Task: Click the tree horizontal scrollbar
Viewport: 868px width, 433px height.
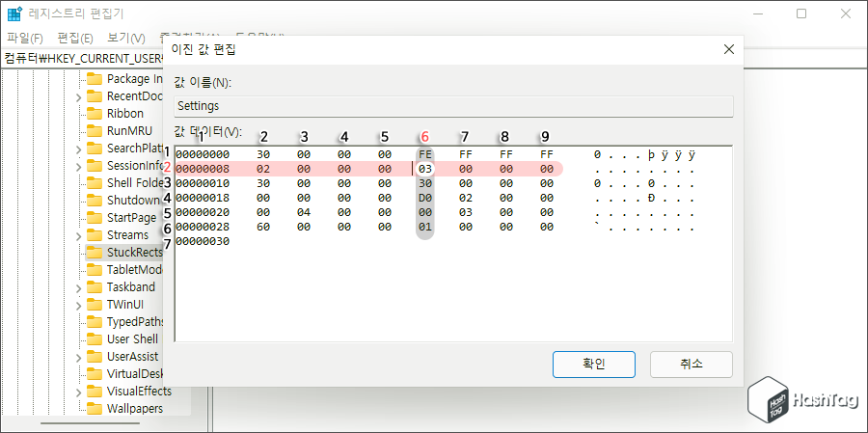Action: coord(89,423)
